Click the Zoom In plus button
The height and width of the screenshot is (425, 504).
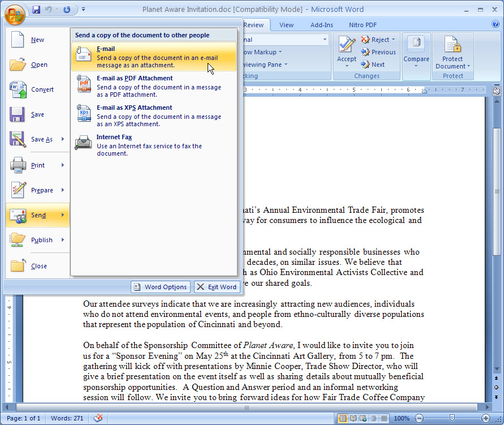click(x=486, y=418)
